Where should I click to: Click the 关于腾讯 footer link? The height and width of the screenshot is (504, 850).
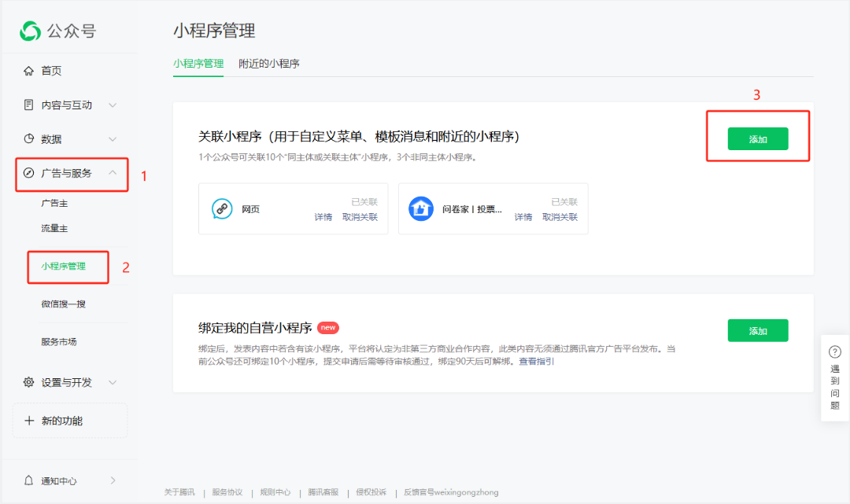point(179,492)
